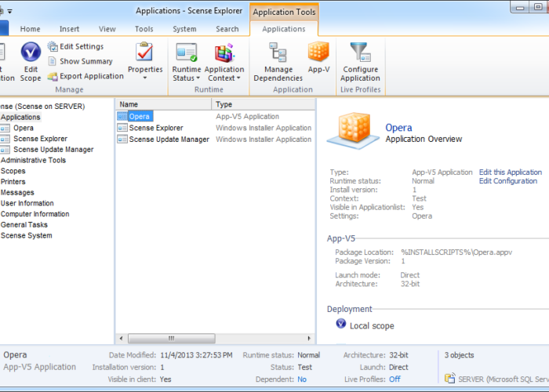Screen dimensions: 549x392
Task: Click the Edit Scope icon
Action: tap(31, 53)
